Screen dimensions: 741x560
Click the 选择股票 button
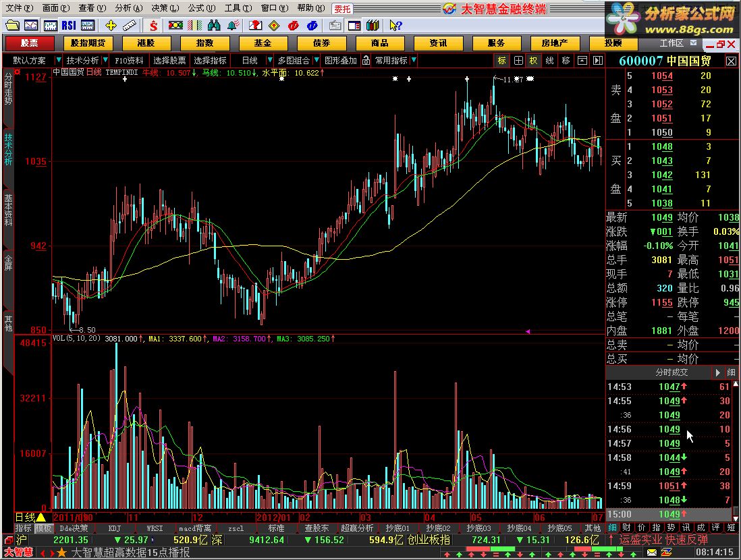click(169, 61)
